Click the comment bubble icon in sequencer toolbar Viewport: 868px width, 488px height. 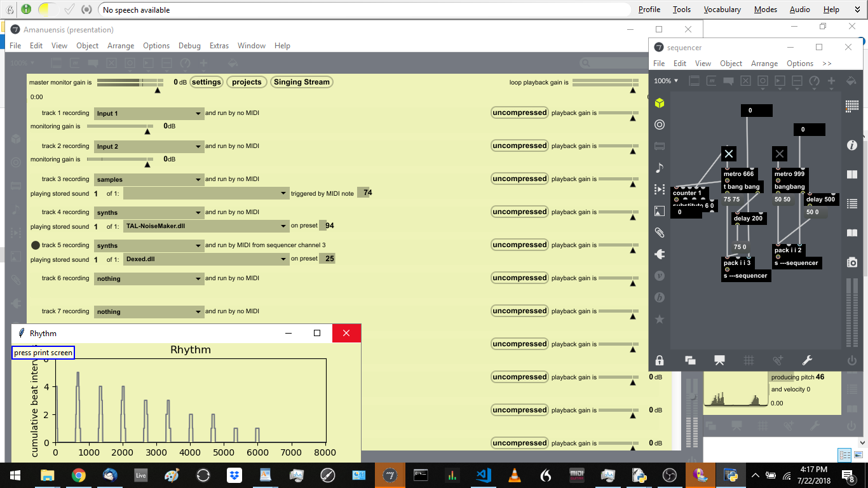click(729, 81)
